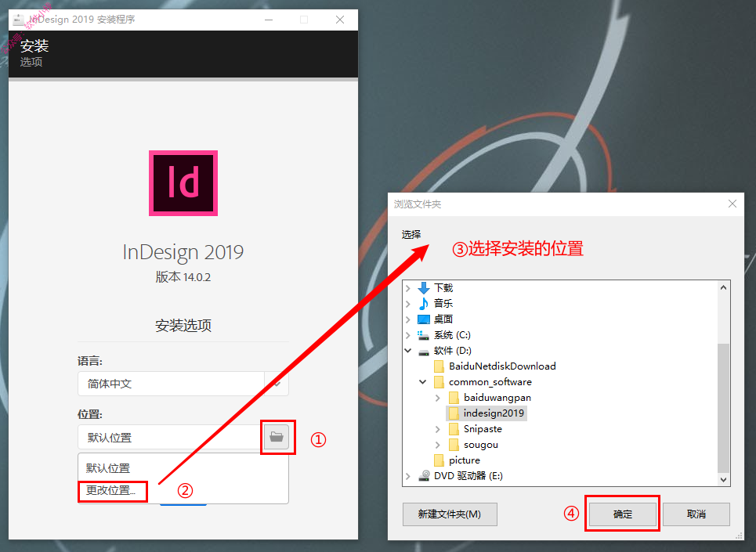Image resolution: width=756 pixels, height=552 pixels.
Task: Click the baiduwangpan folder icon
Action: (454, 398)
